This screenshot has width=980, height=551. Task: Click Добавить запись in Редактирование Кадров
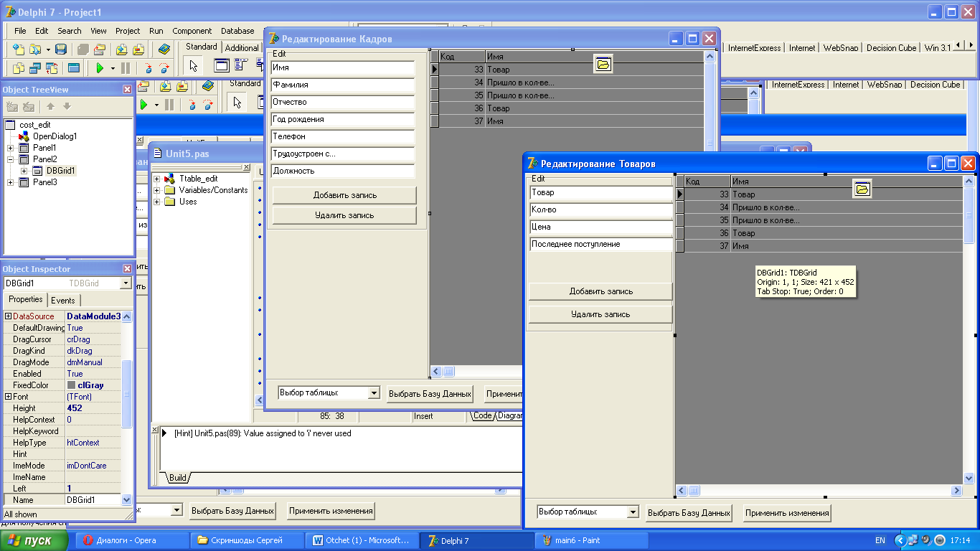tap(344, 195)
